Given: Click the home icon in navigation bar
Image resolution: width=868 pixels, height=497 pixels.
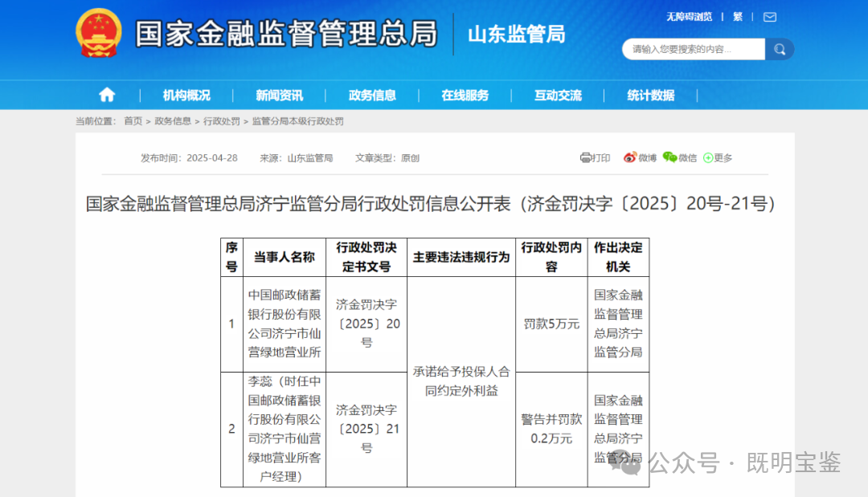Looking at the screenshot, I should 107,95.
